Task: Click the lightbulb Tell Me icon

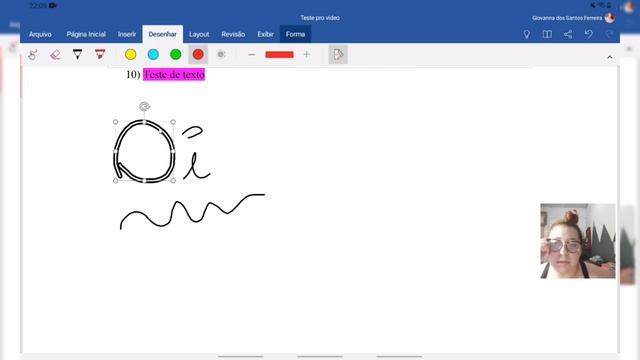Action: click(x=527, y=34)
